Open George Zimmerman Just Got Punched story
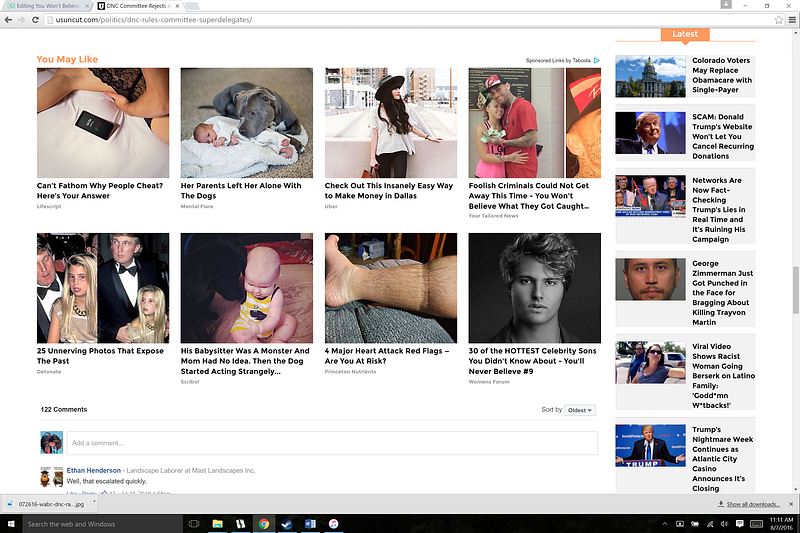The image size is (800, 533). (x=722, y=293)
